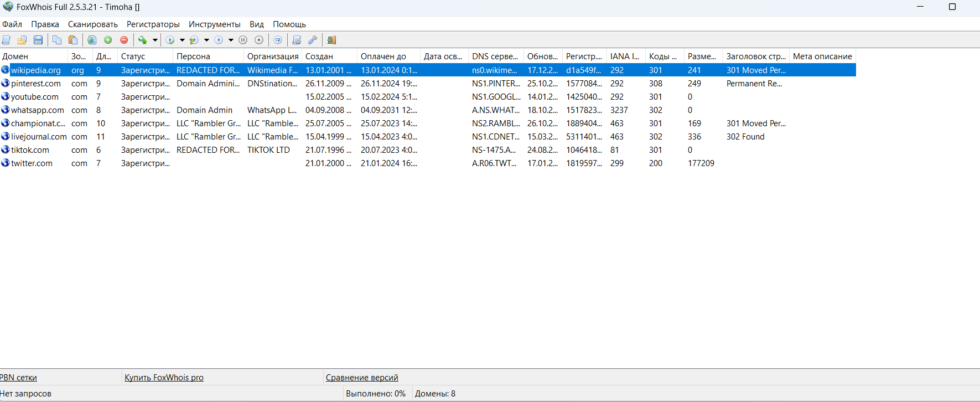980x402 pixels.
Task: Select the youtube.com domain row
Action: coord(428,97)
